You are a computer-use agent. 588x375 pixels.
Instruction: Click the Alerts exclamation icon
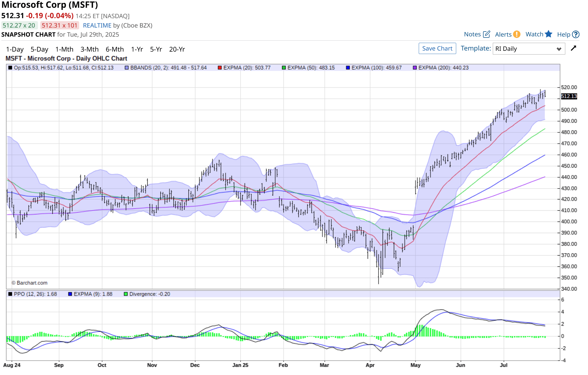pyautogui.click(x=517, y=34)
